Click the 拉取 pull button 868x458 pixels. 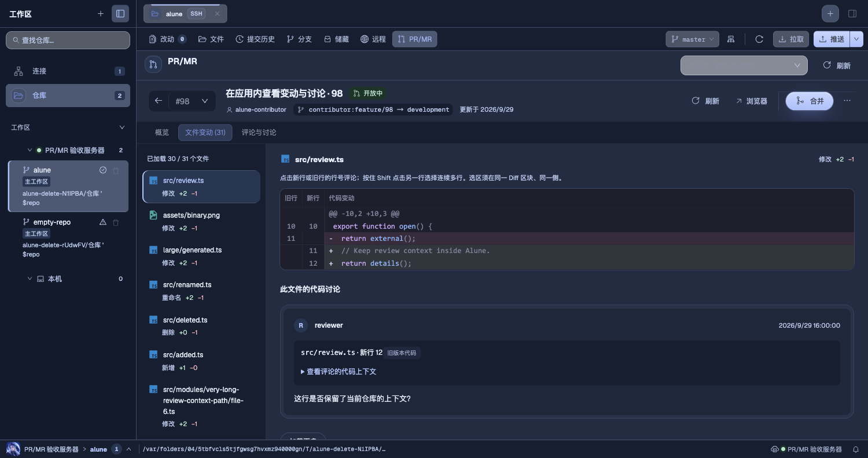[791, 39]
